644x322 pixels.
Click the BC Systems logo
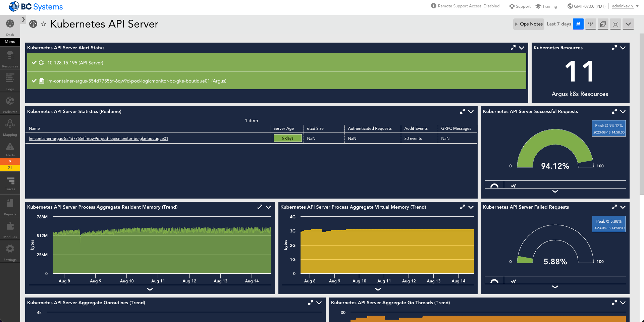click(x=36, y=6)
